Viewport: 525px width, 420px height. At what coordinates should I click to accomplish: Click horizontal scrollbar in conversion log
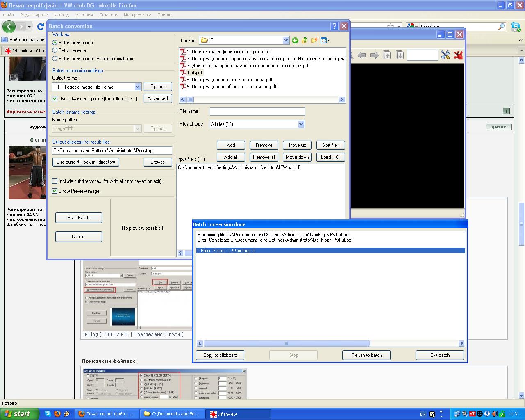coord(287,343)
